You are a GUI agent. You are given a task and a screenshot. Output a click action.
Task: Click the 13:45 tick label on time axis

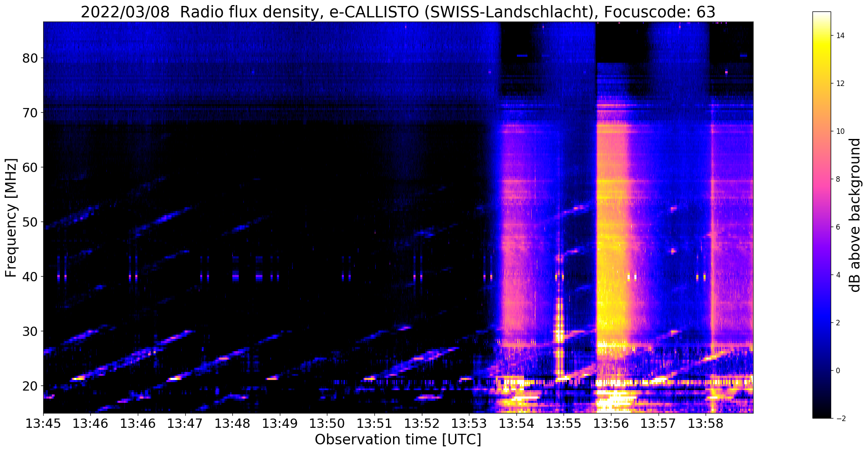[x=43, y=424]
